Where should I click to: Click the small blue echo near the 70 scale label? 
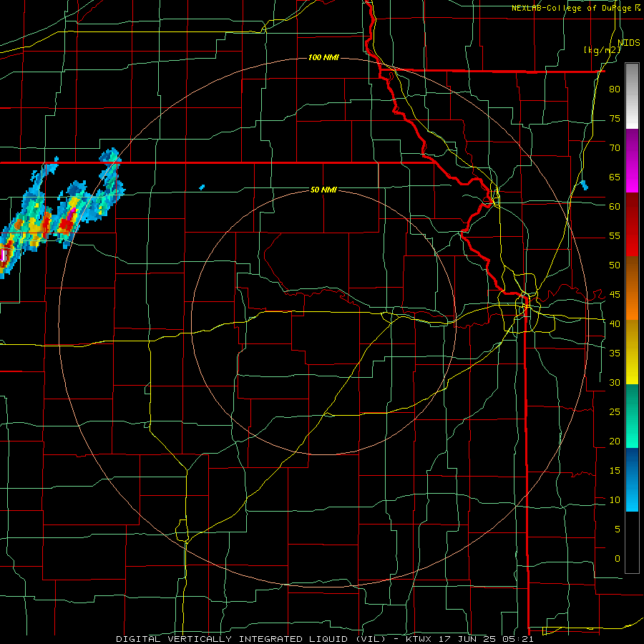[584, 185]
